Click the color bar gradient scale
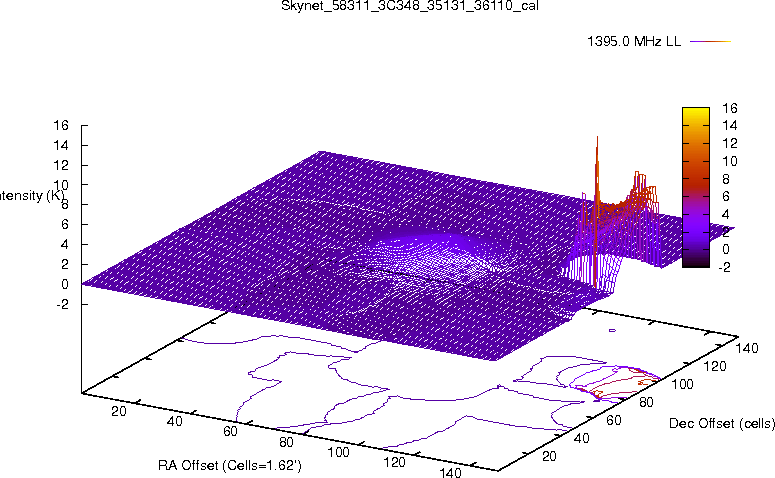The image size is (775, 478). point(695,187)
